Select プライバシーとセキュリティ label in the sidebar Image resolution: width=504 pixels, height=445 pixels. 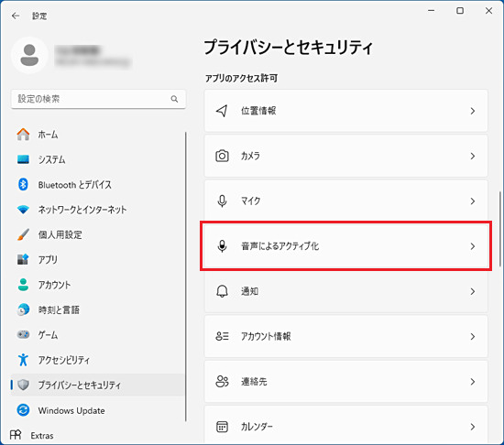(80, 385)
